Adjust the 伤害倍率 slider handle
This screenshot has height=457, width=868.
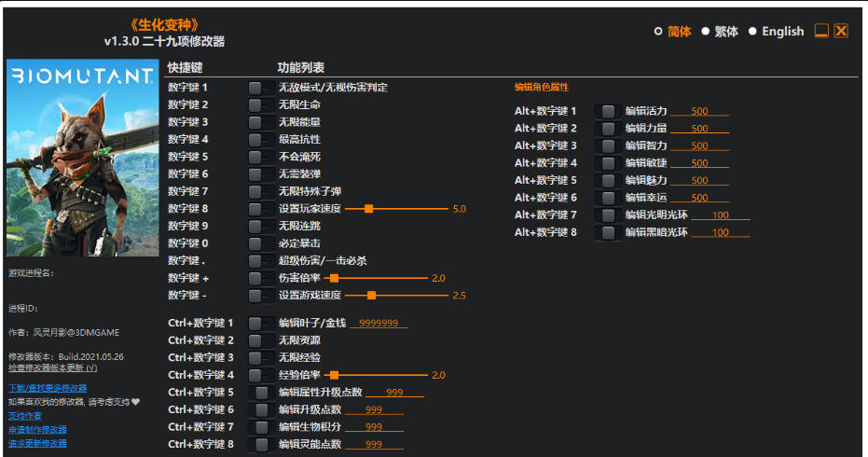(x=334, y=278)
